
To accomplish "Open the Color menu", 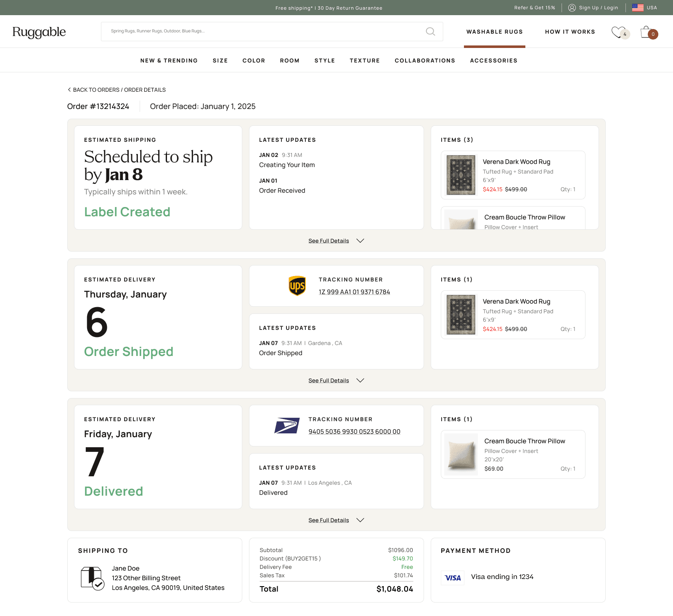I will click(x=254, y=61).
